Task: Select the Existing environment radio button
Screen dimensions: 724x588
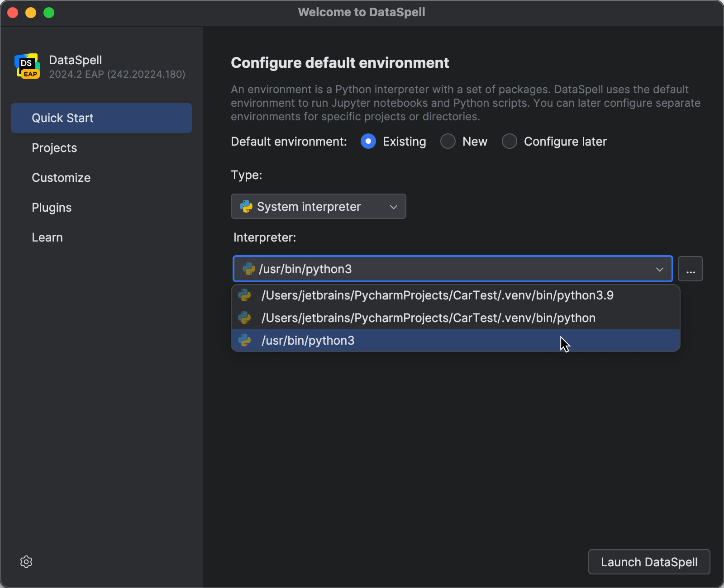Action: pyautogui.click(x=368, y=141)
